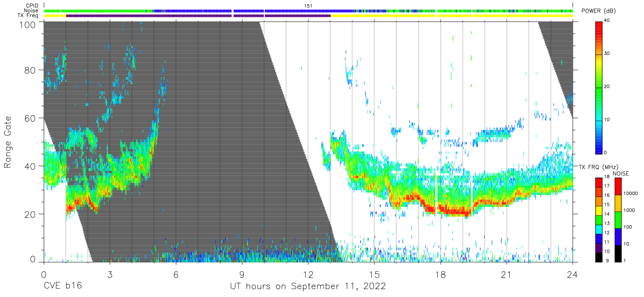This screenshot has height=297, width=644.
Task: Click the noise legend value 1
Action: (624, 260)
